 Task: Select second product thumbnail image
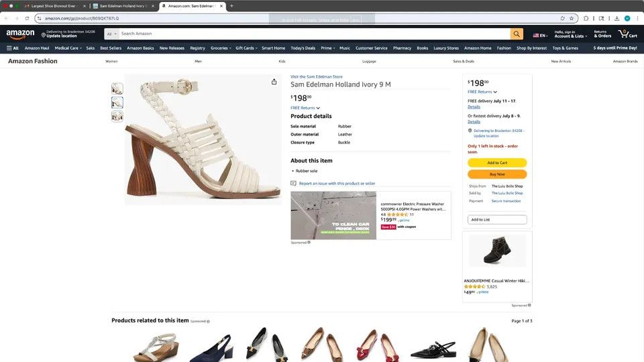pyautogui.click(x=117, y=103)
